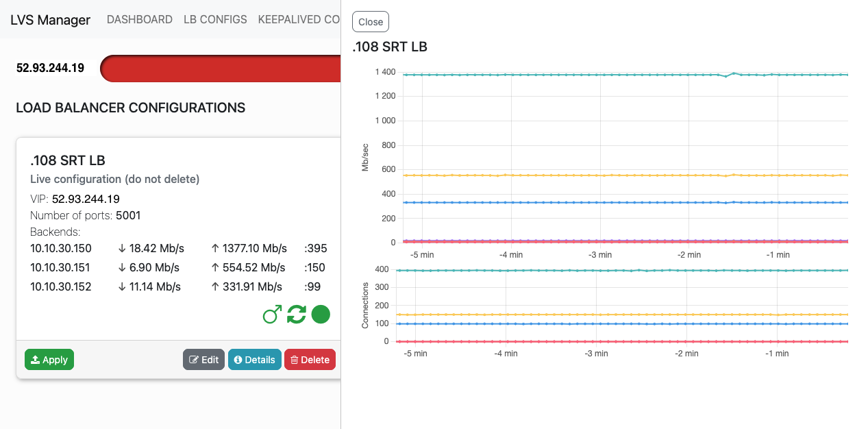The height and width of the screenshot is (429, 868).
Task: Click the LVS Manager brand link
Action: point(50,20)
